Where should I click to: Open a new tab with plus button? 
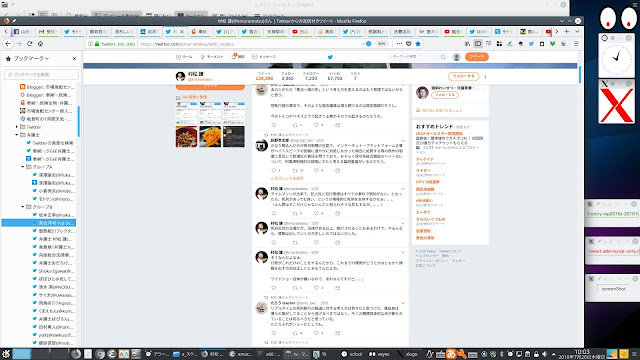coord(567,31)
